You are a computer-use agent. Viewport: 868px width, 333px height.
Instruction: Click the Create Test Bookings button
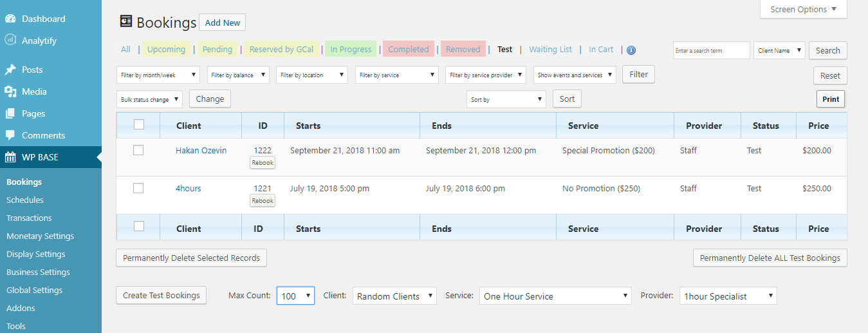(162, 295)
